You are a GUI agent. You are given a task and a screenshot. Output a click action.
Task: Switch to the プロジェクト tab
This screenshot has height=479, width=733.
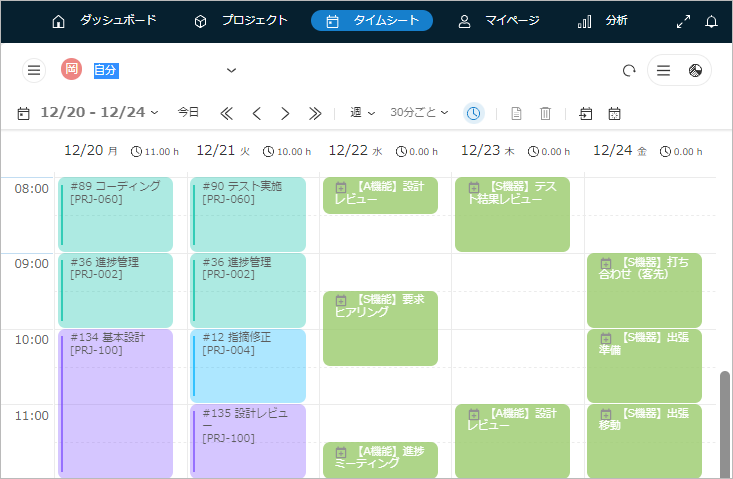tap(241, 21)
